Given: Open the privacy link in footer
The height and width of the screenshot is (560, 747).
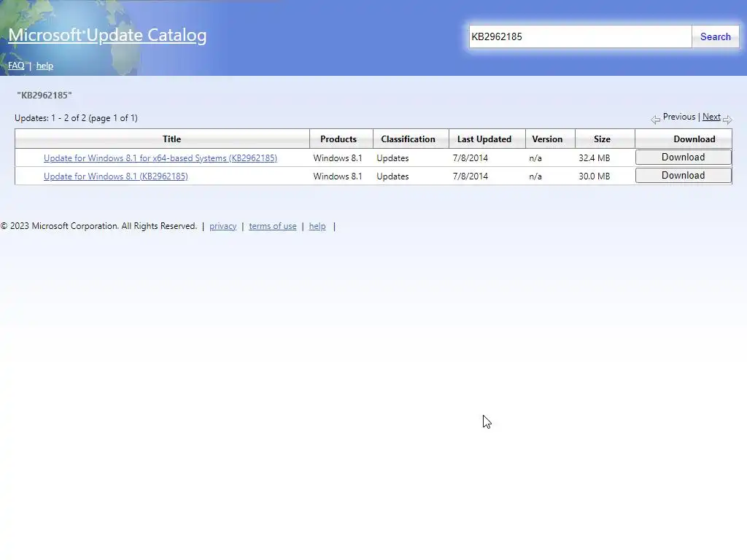Looking at the screenshot, I should click(x=223, y=226).
